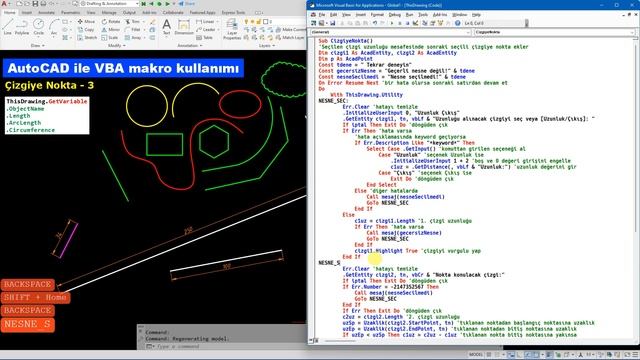Click in the VBA code editor at NESNE_S

(329, 263)
